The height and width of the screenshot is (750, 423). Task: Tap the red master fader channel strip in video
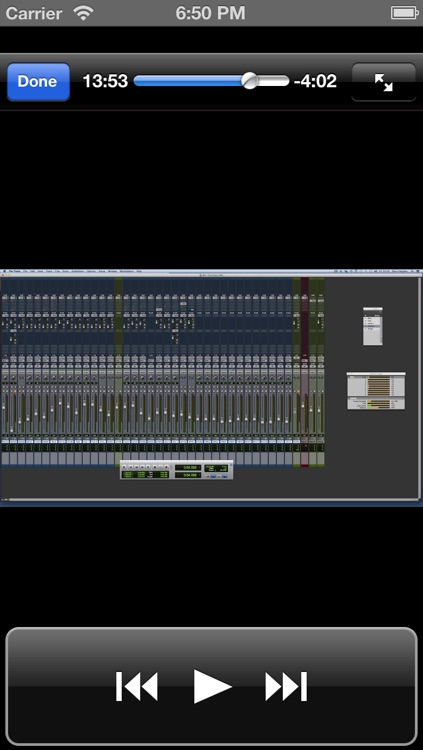304,372
